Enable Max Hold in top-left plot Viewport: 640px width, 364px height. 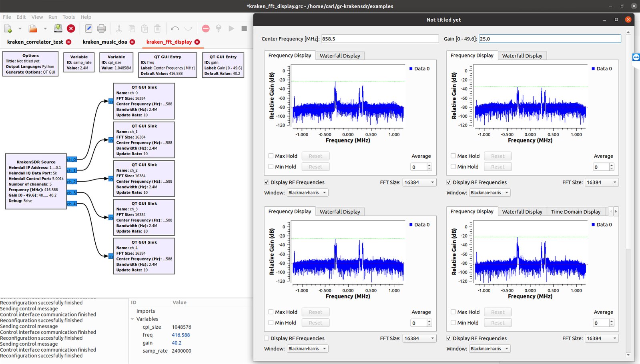coord(271,156)
